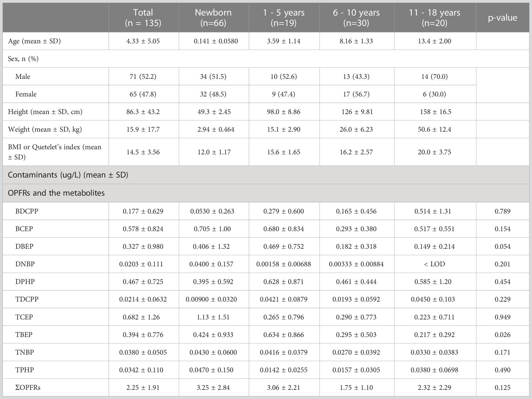Click the height value '98.0 ± 8.86'

pyautogui.click(x=283, y=112)
